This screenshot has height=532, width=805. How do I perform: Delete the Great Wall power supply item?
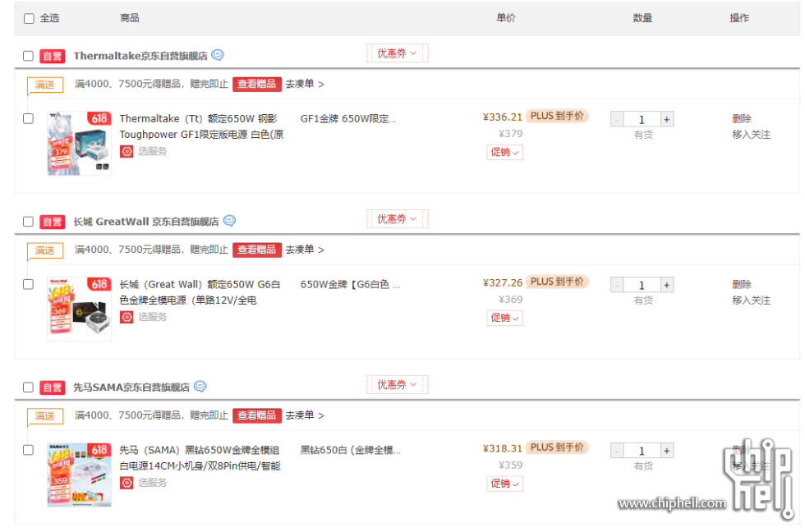click(742, 284)
